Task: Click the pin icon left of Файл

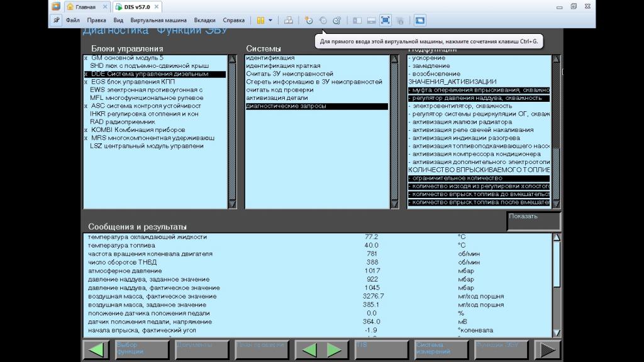Action: (56, 20)
